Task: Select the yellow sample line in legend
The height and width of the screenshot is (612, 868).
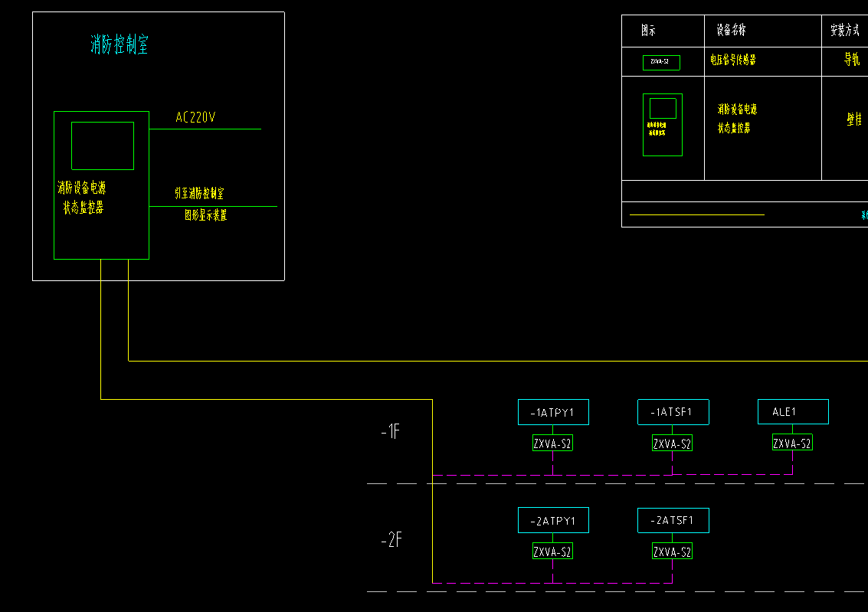Action: pos(697,214)
